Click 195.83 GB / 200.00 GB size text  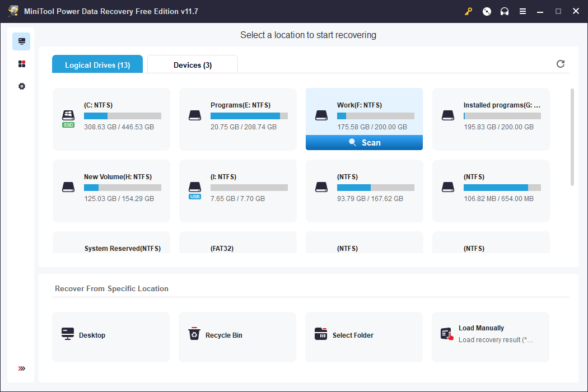pos(498,127)
